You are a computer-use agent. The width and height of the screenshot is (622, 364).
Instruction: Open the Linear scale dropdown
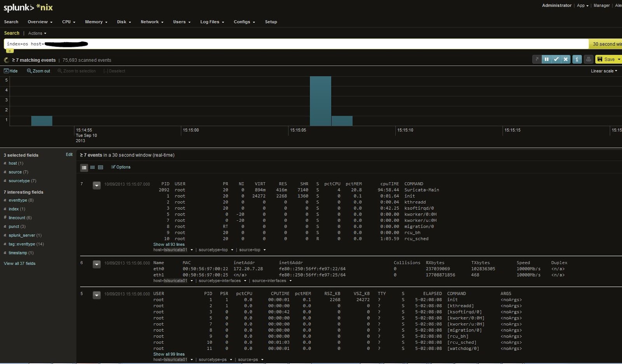603,71
